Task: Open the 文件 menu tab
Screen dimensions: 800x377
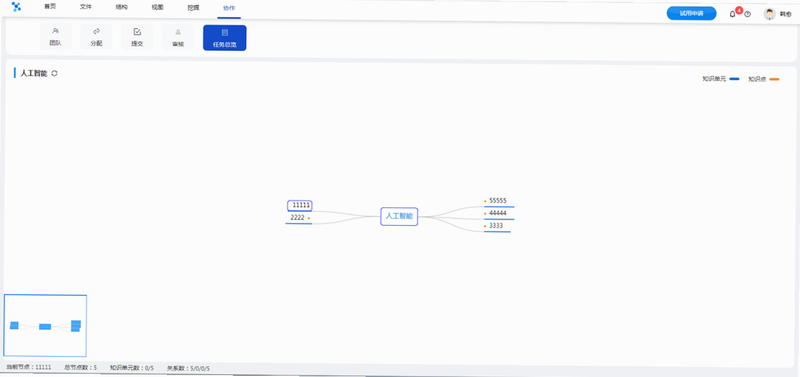Action: click(x=86, y=8)
